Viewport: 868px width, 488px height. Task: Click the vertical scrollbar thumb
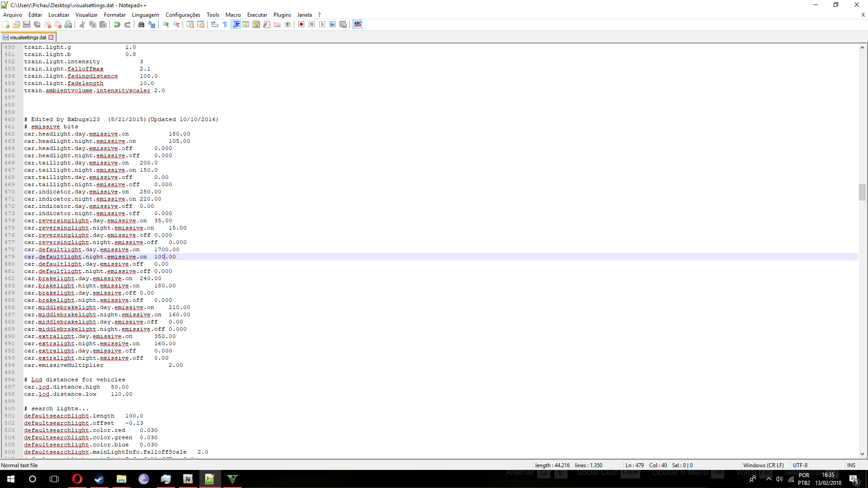[862, 192]
